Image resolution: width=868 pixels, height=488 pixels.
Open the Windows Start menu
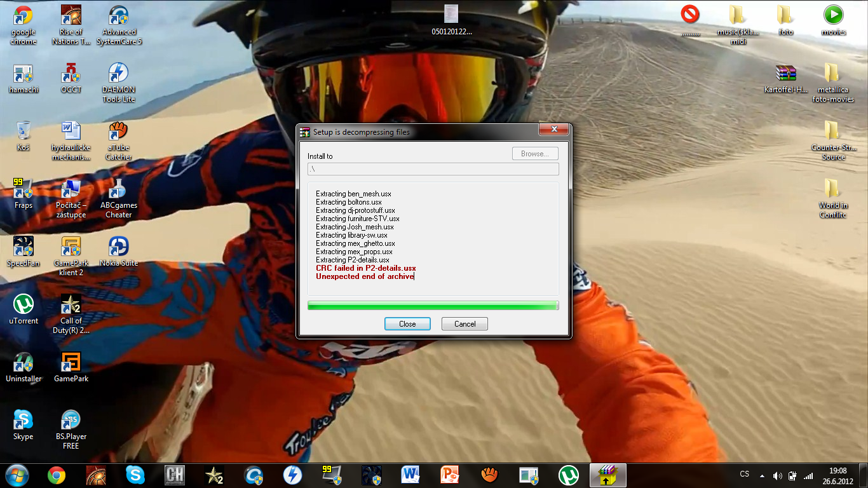coord(17,475)
